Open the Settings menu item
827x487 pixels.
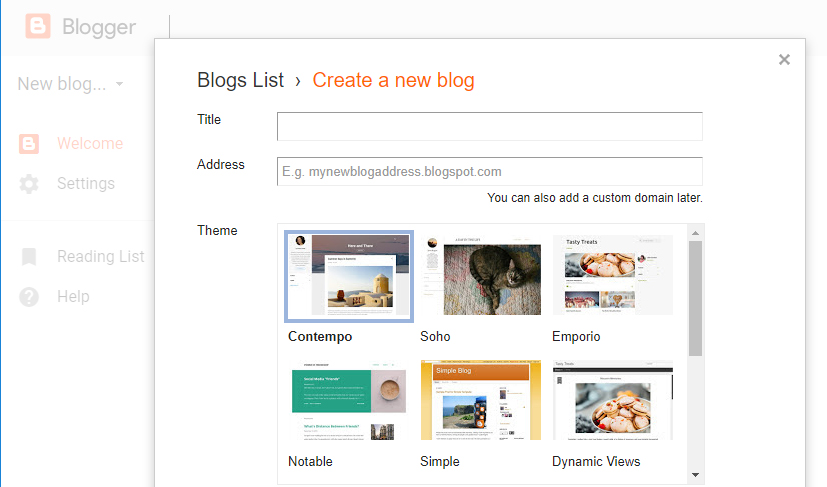86,184
